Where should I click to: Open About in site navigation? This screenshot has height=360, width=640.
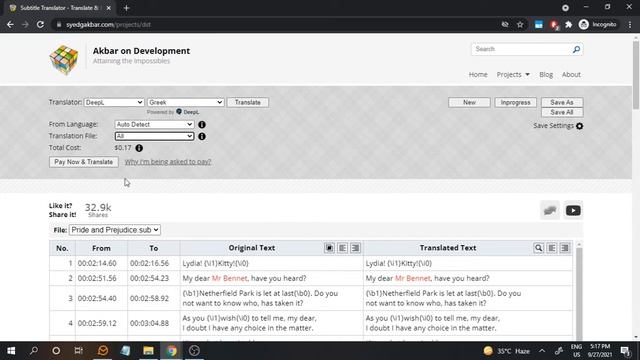(571, 75)
